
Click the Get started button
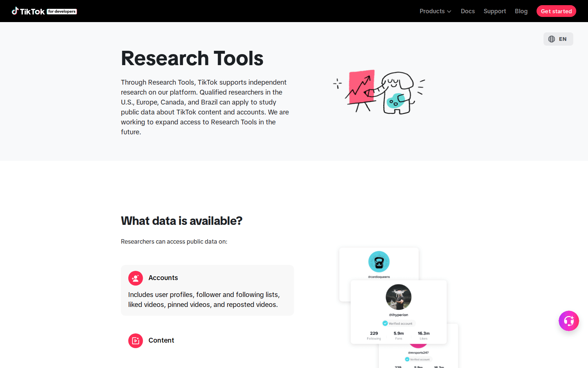(x=556, y=11)
